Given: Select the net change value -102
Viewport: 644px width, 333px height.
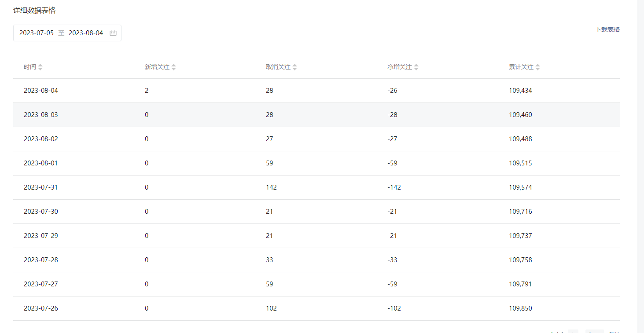Looking at the screenshot, I should [394, 308].
